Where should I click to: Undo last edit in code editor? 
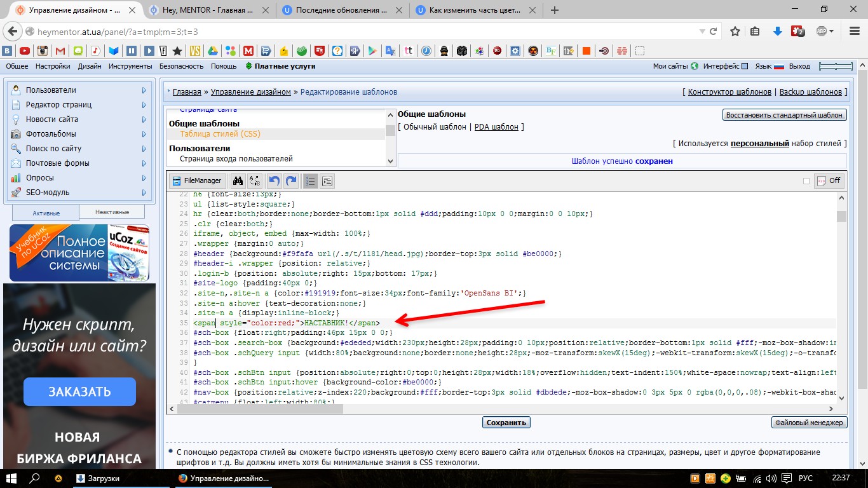pos(274,180)
